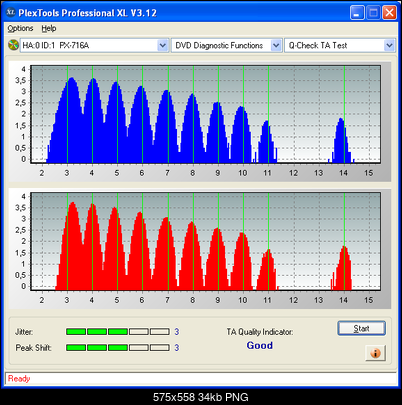The image size is (402, 405).
Task: Close the PlexTools Professional window
Action: coord(389,13)
